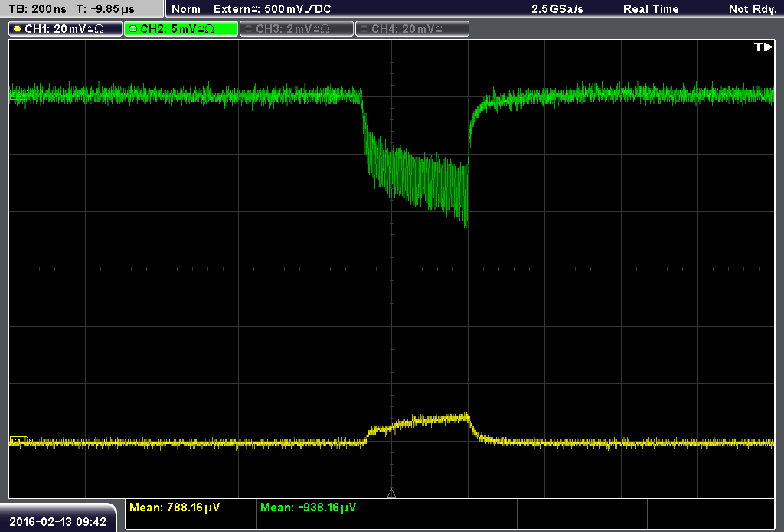The image size is (784, 532).
Task: Open the TB 200 ns timebase setting
Action: click(38, 9)
